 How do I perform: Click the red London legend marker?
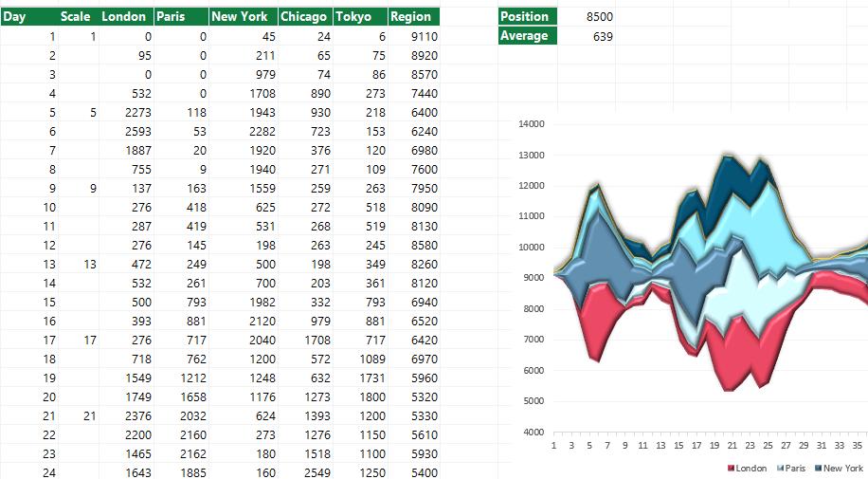coord(731,469)
